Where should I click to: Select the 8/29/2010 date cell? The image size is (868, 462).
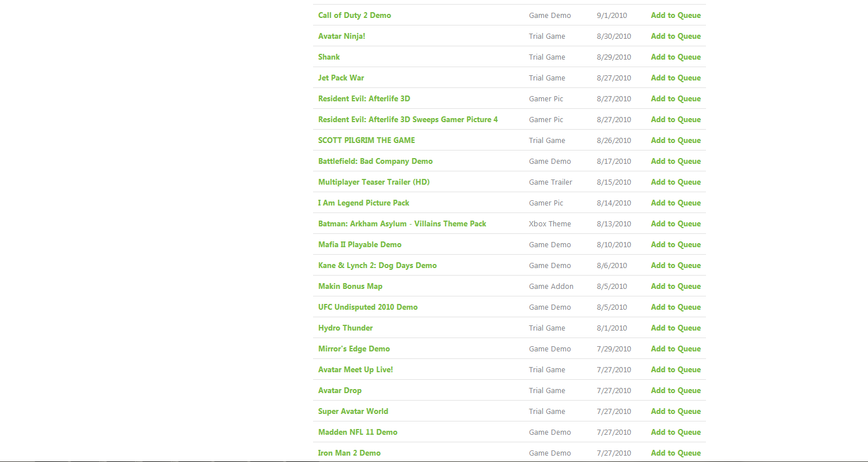point(614,57)
